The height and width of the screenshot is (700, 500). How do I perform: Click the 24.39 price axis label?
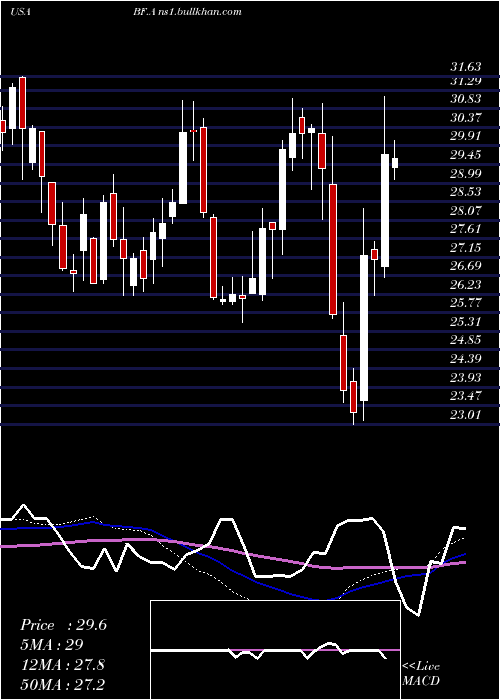tap(466, 359)
